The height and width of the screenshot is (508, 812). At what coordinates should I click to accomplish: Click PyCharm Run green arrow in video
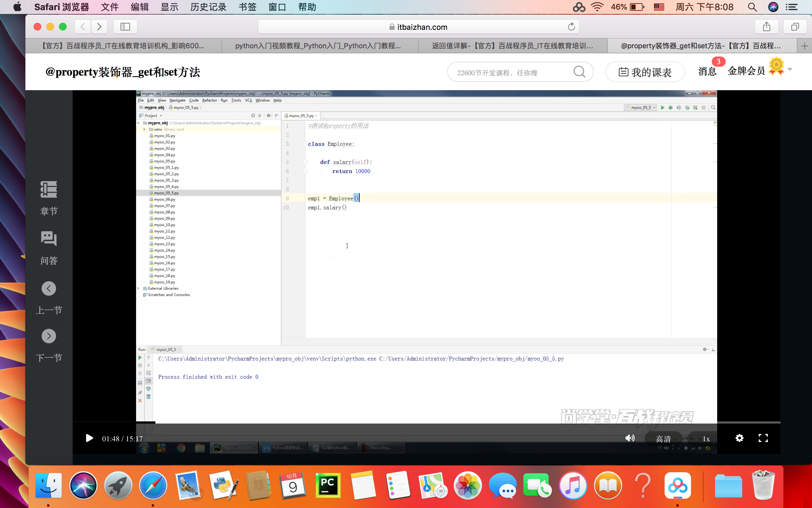pos(662,108)
